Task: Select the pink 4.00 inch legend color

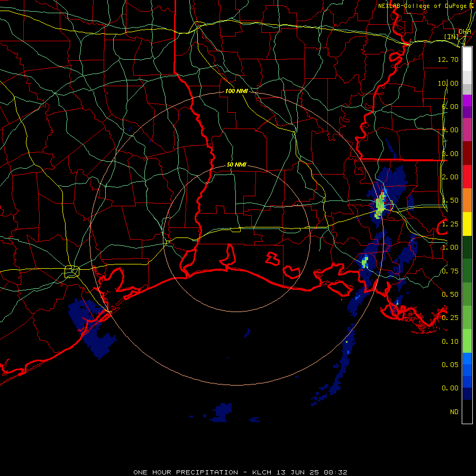Action: [467, 130]
